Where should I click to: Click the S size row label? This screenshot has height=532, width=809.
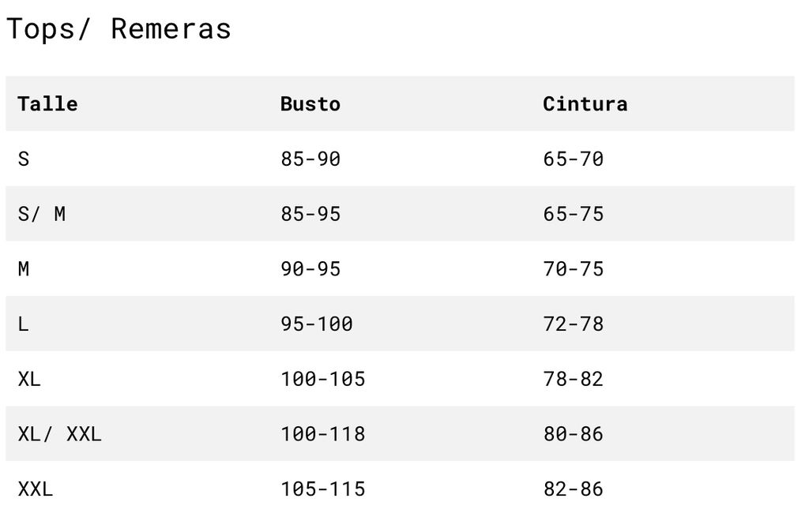tap(24, 159)
